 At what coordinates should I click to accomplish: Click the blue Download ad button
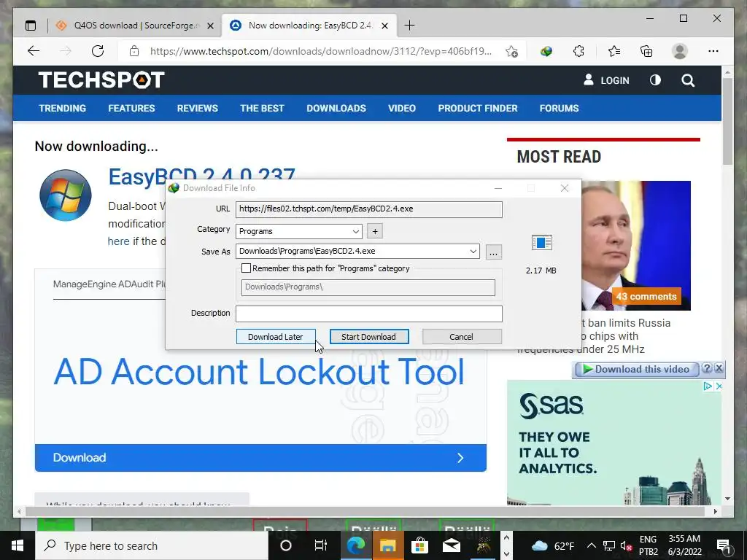pos(260,458)
